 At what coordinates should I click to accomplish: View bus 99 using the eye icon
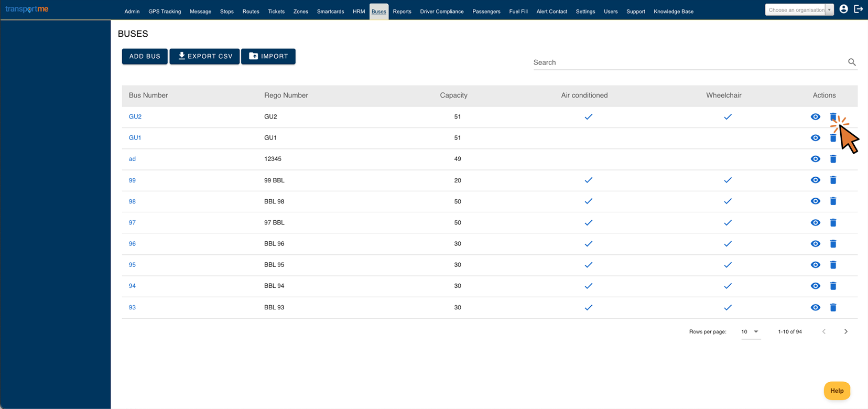(x=815, y=180)
